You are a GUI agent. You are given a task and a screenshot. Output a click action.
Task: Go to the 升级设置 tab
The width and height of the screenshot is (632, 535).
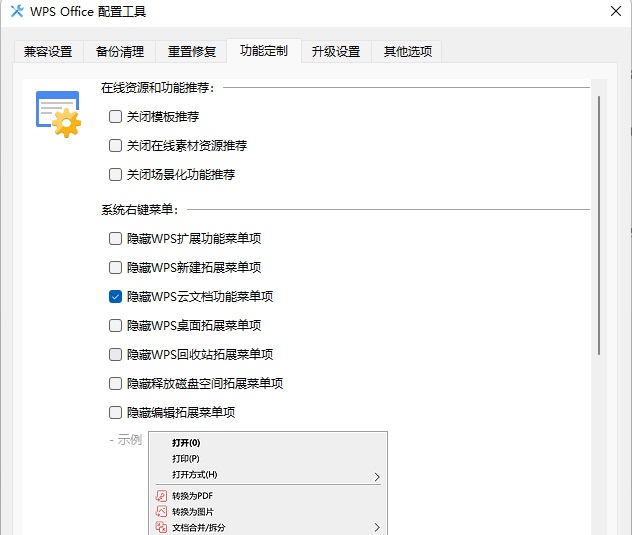pos(336,52)
